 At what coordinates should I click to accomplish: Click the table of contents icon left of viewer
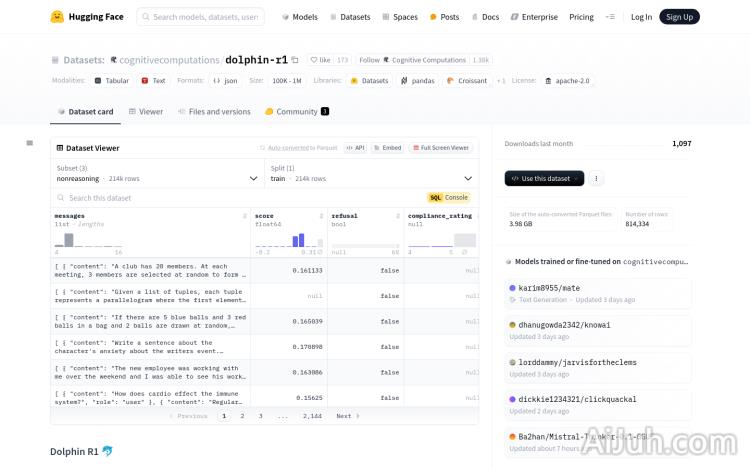tap(30, 143)
